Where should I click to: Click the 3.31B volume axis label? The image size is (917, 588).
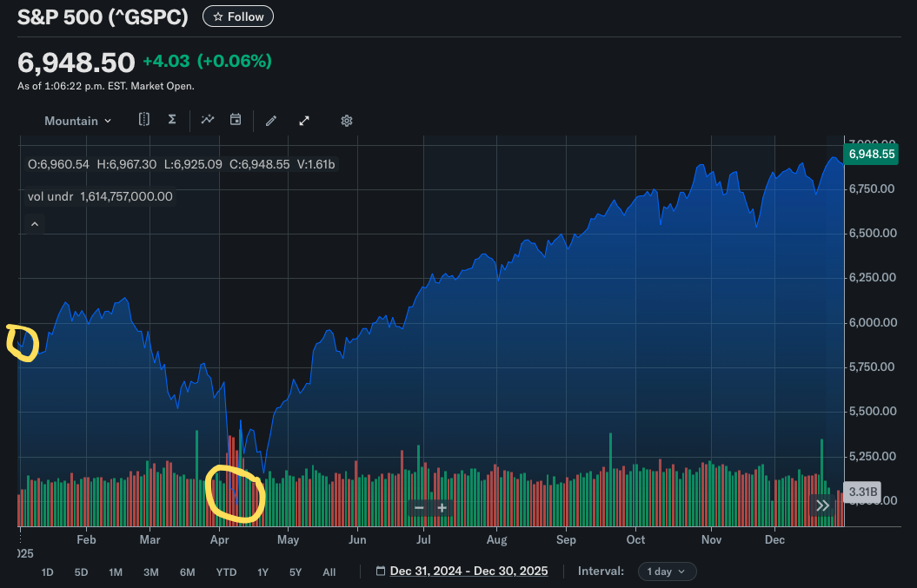click(862, 492)
